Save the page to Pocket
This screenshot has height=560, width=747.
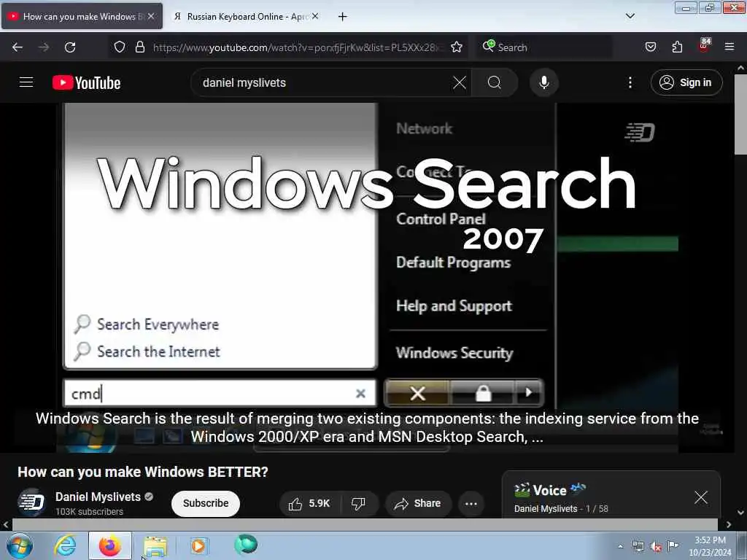click(650, 47)
